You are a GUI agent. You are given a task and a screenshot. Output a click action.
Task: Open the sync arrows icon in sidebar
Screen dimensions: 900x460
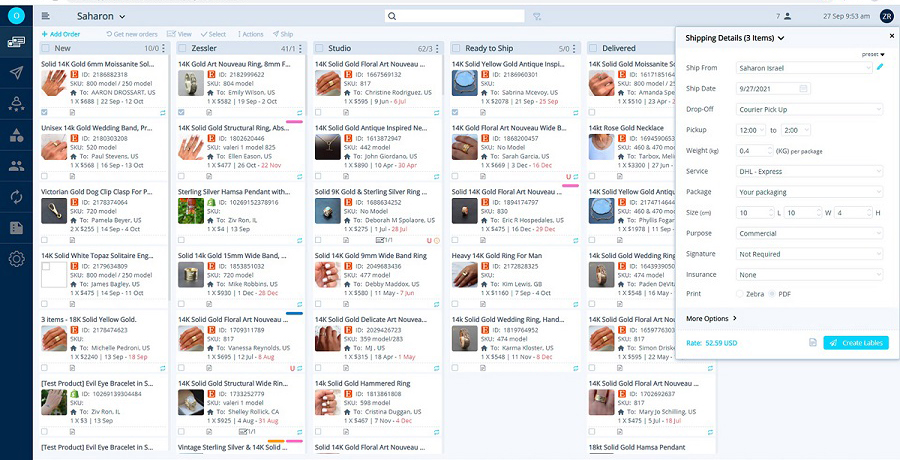click(16, 196)
